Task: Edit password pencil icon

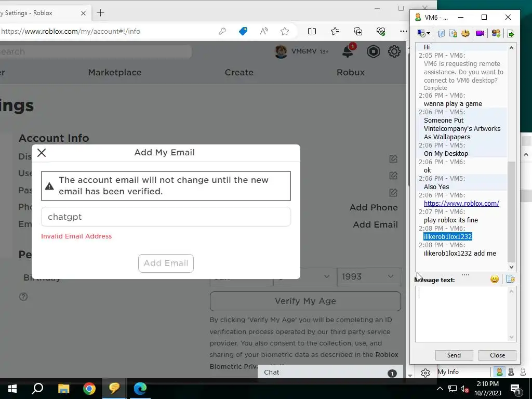Action: point(393,192)
